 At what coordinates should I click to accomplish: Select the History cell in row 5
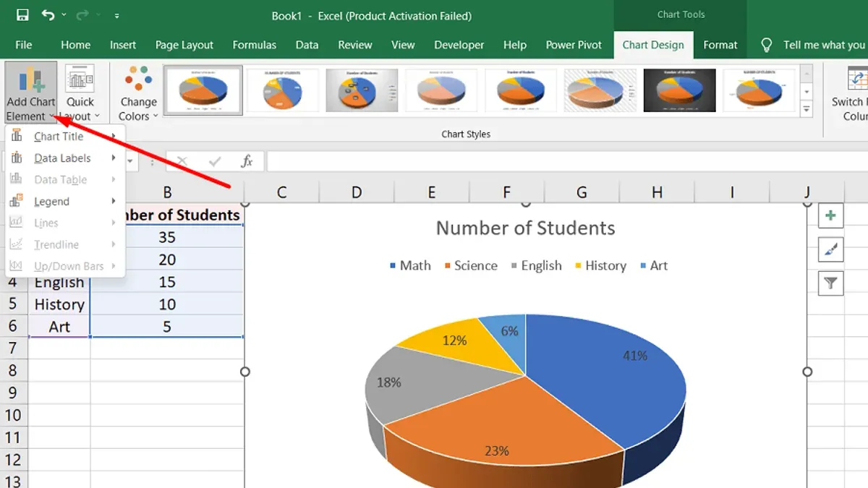point(59,304)
